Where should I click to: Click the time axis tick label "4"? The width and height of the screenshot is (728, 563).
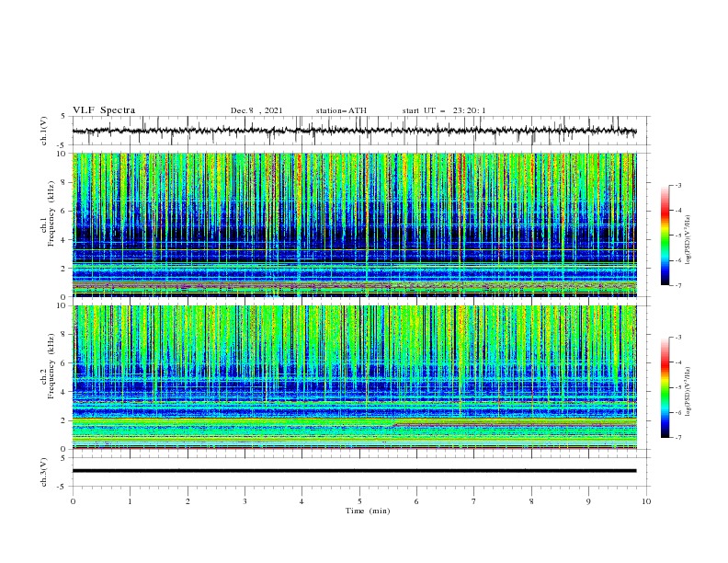[301, 501]
